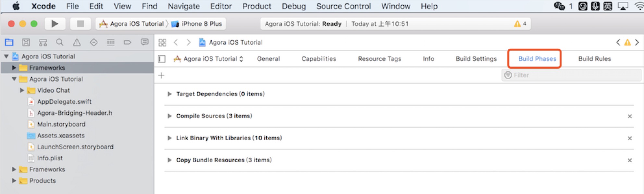Select Assets.xcassets in navigator
The image size is (644, 194).
tap(61, 136)
